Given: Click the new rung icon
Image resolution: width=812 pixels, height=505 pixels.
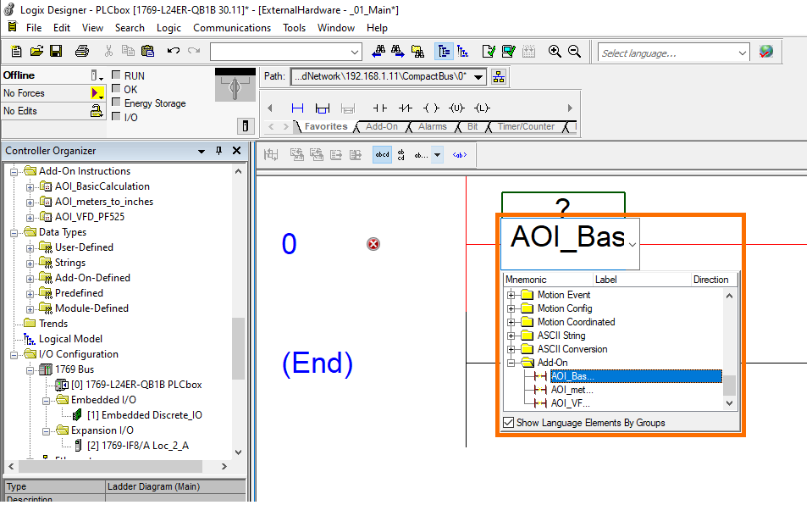Looking at the screenshot, I should [x=297, y=108].
